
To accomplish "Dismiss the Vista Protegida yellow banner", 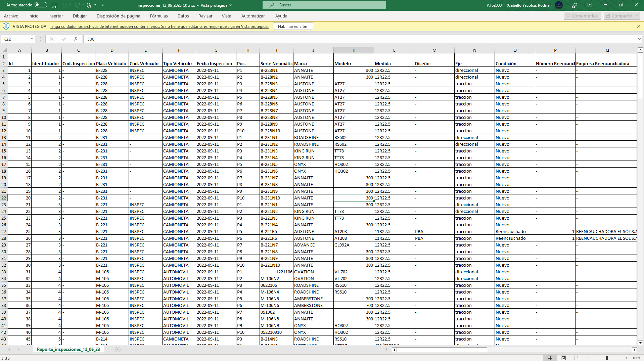I will (638, 26).
